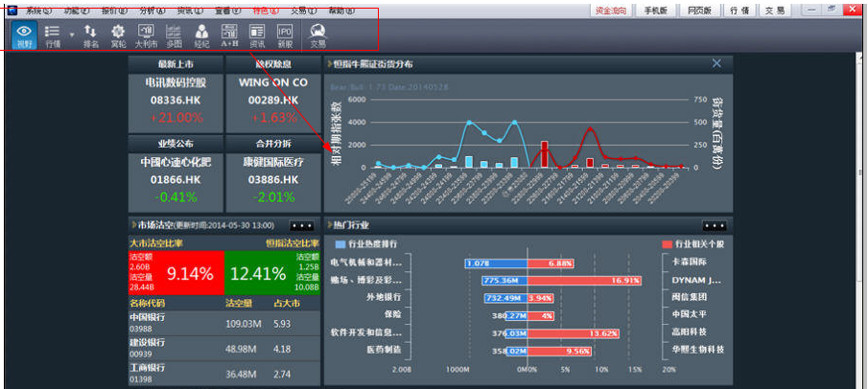This screenshot has height=389, width=868.
Task: Open the 经纪 broker person icon
Action: point(202,35)
